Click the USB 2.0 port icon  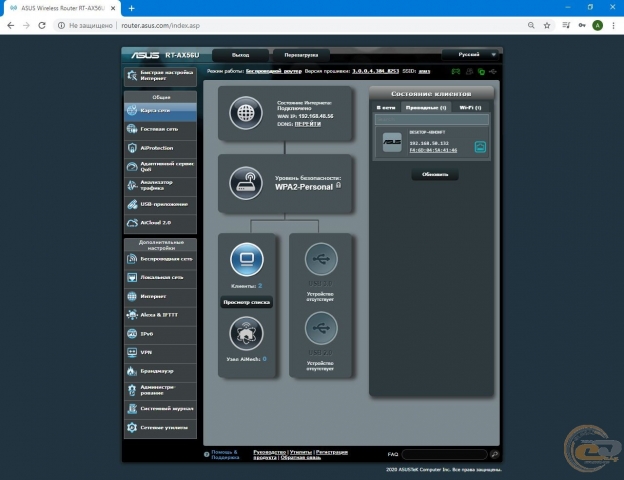point(321,328)
